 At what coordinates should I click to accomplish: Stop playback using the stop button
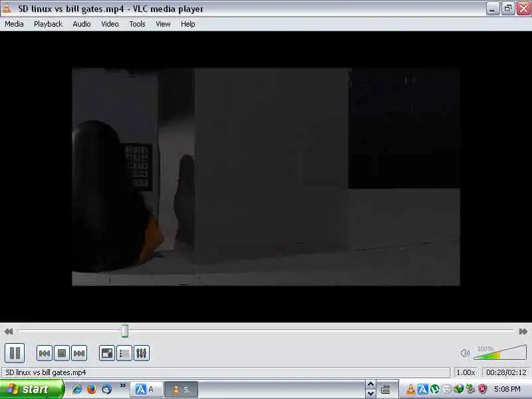[62, 354]
